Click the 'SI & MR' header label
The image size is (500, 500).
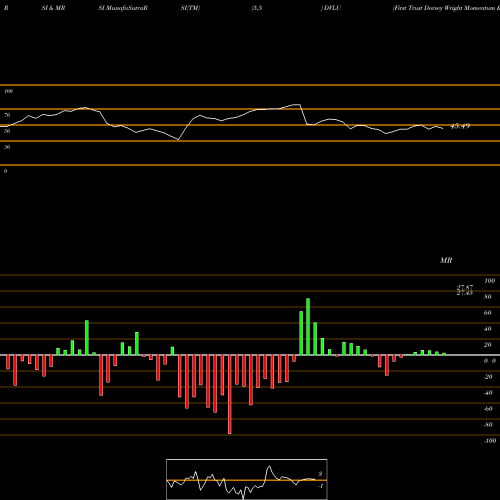tap(53, 8)
